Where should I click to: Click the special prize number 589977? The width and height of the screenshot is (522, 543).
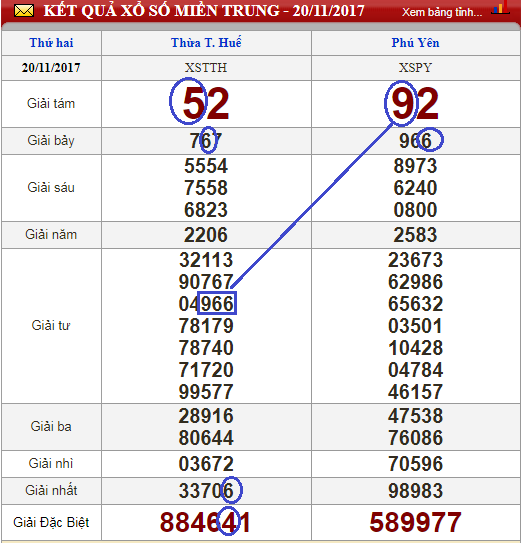click(x=415, y=522)
